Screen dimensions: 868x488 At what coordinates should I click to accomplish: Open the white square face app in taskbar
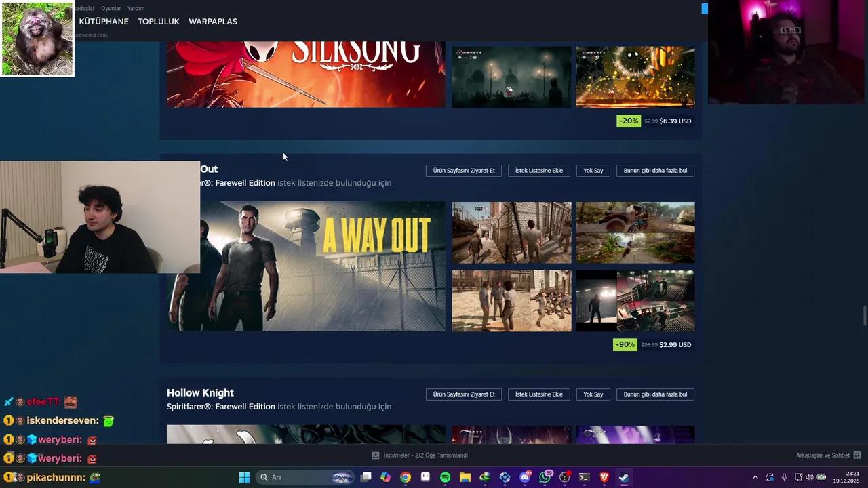pyautogui.click(x=425, y=477)
